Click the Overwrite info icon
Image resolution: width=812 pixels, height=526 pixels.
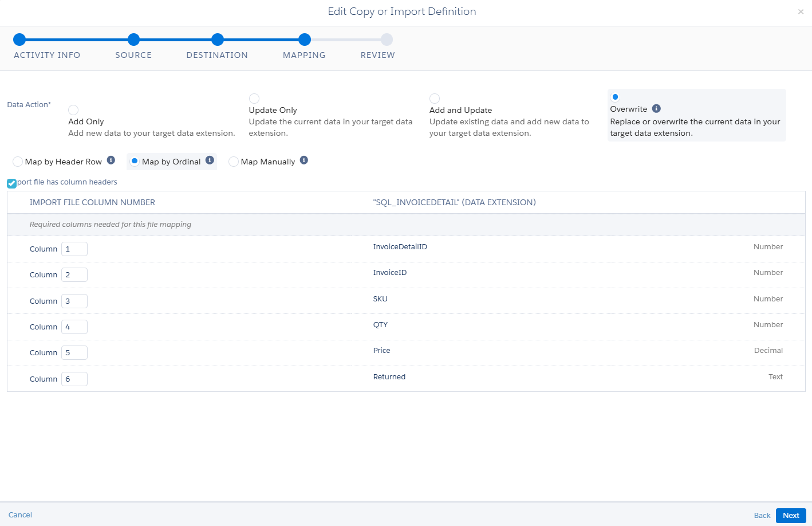click(x=656, y=109)
